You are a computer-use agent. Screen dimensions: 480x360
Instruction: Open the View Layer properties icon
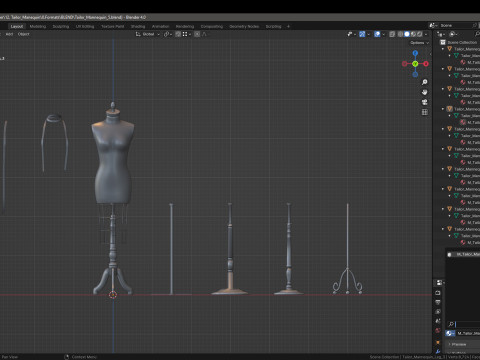[438, 311]
